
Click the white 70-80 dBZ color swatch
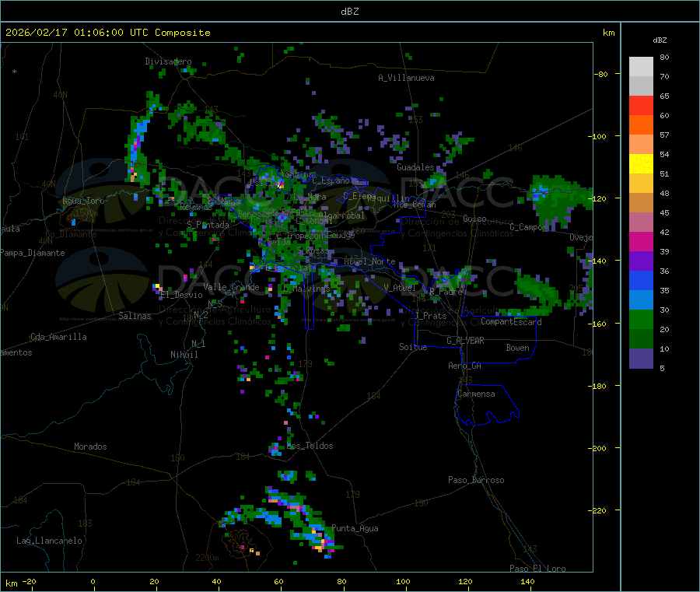coord(641,67)
